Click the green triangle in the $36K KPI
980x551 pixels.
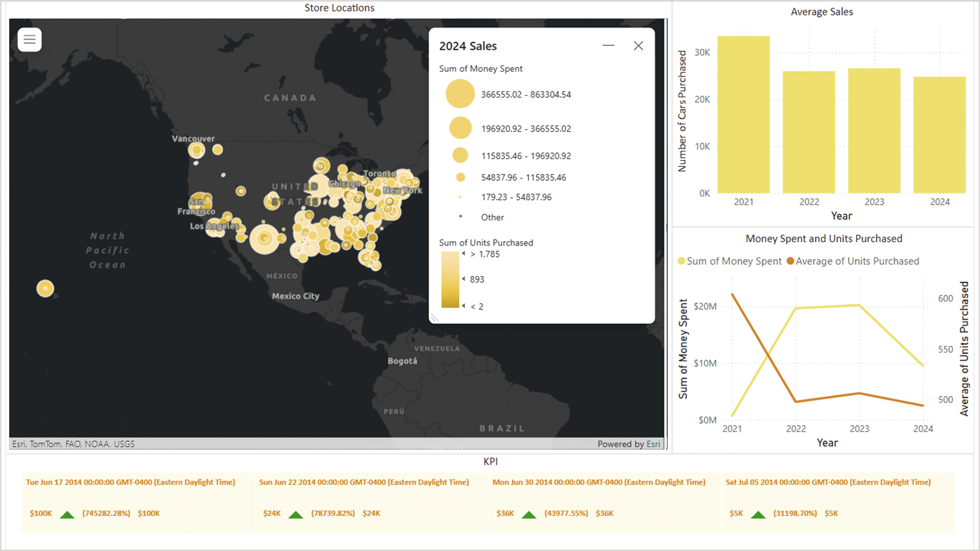[529, 514]
